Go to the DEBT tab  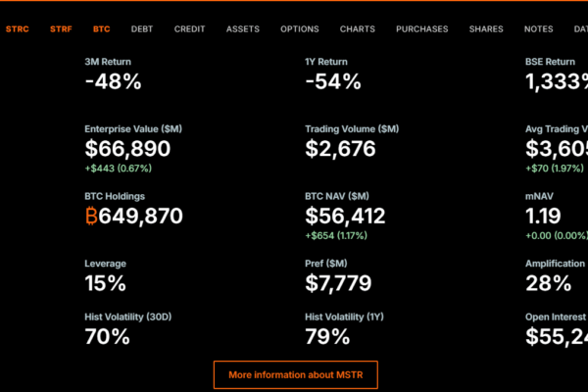click(142, 29)
